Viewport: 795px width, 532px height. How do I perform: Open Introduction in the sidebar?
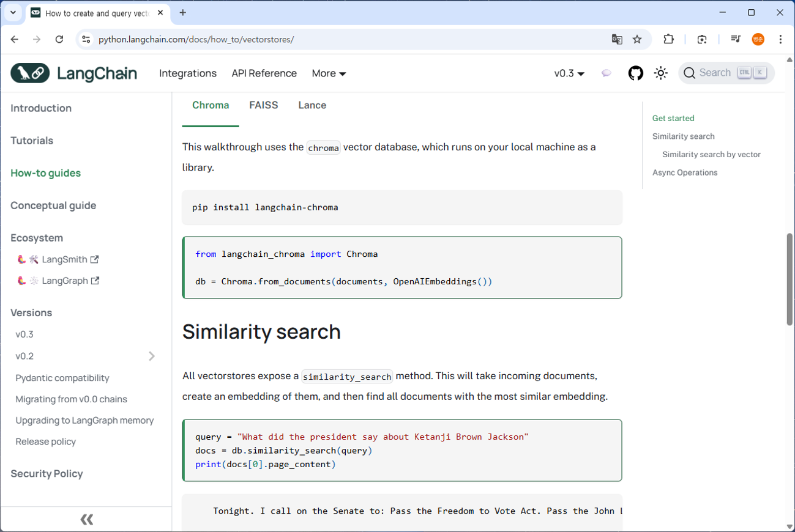tap(41, 108)
